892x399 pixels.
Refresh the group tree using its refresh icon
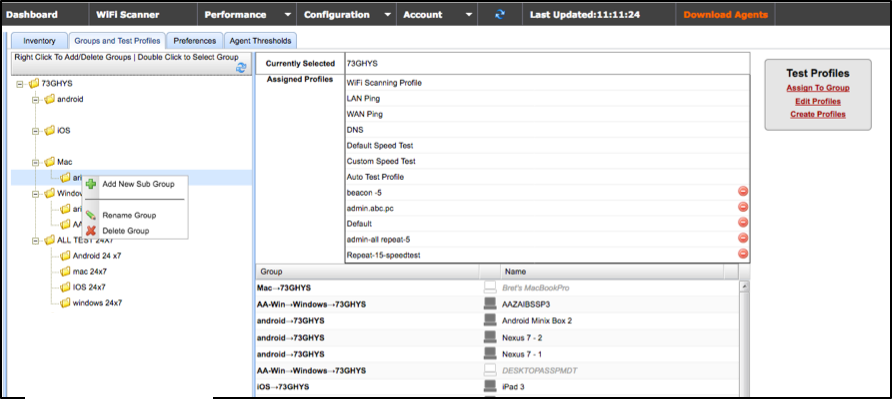point(241,68)
